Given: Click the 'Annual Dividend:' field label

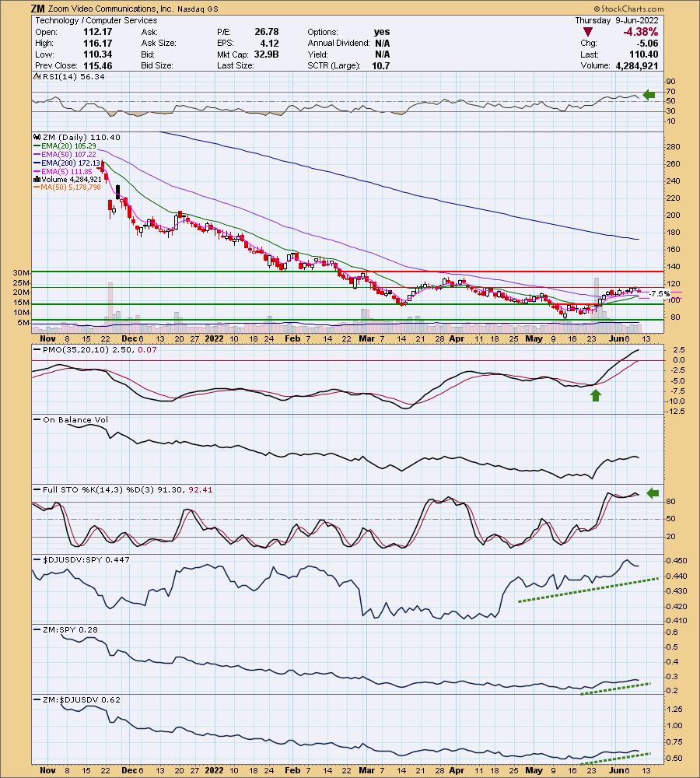Looking at the screenshot, I should (x=338, y=43).
